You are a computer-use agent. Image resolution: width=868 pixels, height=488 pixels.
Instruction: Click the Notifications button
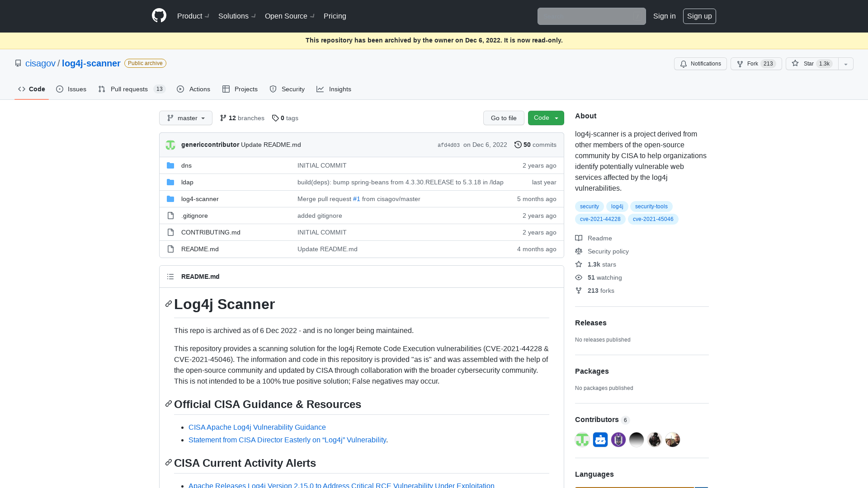(700, 64)
